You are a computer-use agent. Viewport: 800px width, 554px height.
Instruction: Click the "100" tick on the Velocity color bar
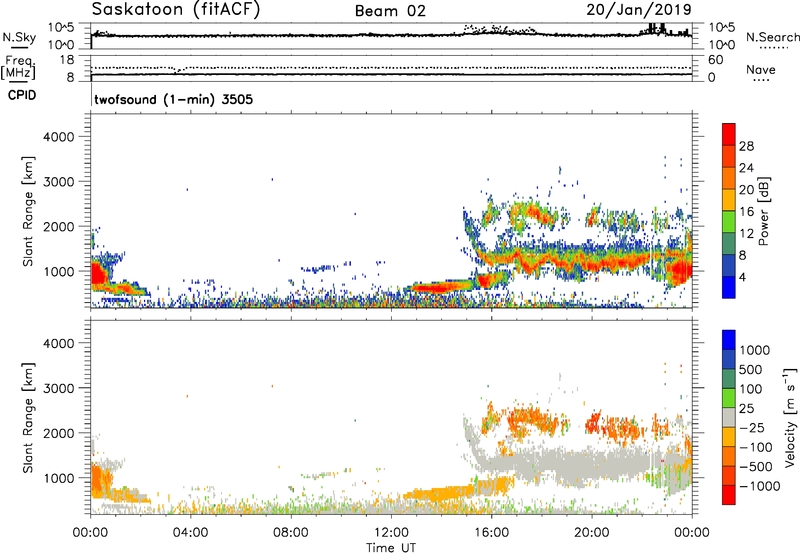click(750, 389)
